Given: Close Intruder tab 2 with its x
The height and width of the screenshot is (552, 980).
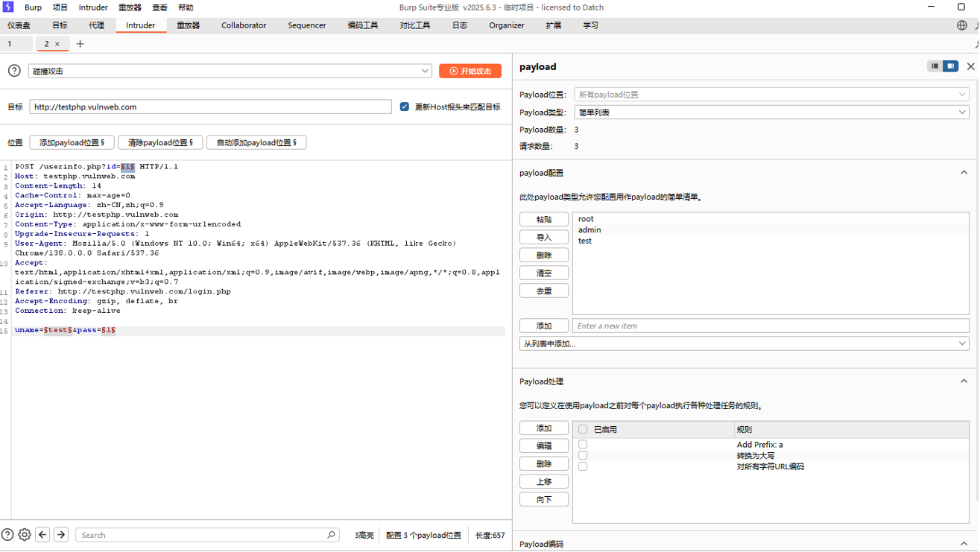Looking at the screenshot, I should pos(57,44).
